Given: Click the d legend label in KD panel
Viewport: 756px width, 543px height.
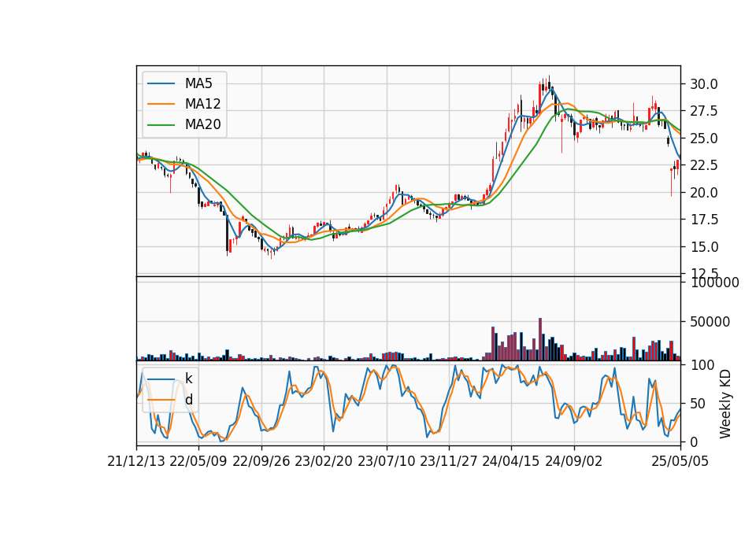Looking at the screenshot, I should 188,400.
